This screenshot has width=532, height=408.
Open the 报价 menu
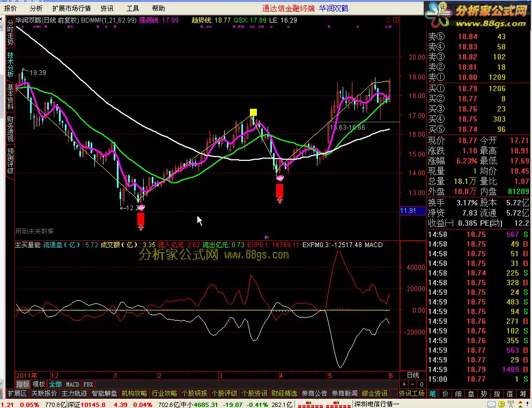pos(10,9)
